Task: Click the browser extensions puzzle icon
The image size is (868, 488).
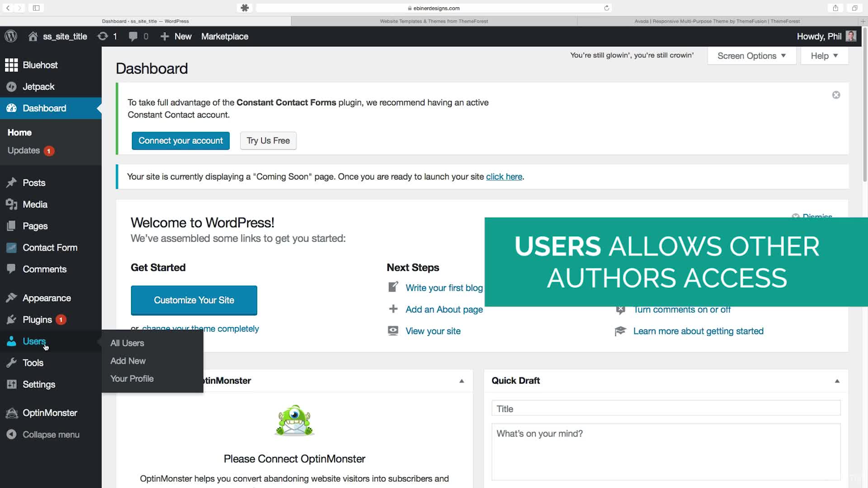Action: point(245,8)
